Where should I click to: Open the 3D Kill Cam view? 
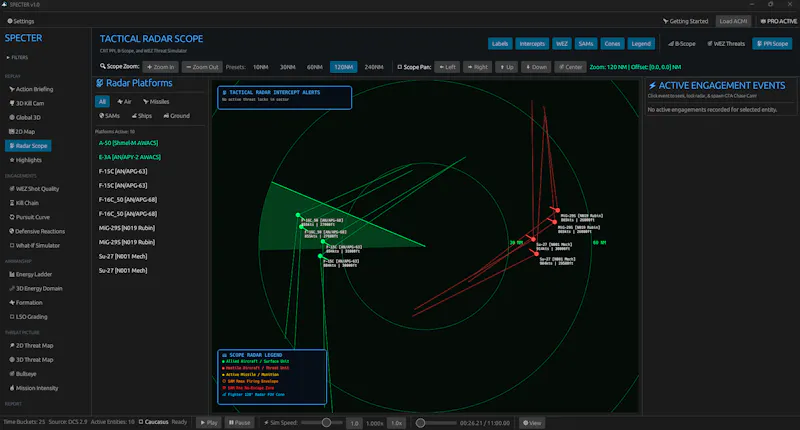click(27, 103)
